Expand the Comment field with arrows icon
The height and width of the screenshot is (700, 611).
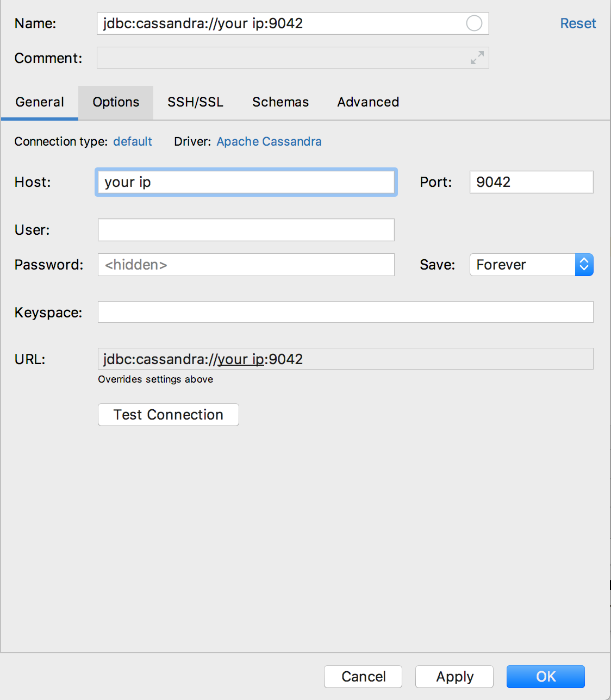pyautogui.click(x=477, y=58)
